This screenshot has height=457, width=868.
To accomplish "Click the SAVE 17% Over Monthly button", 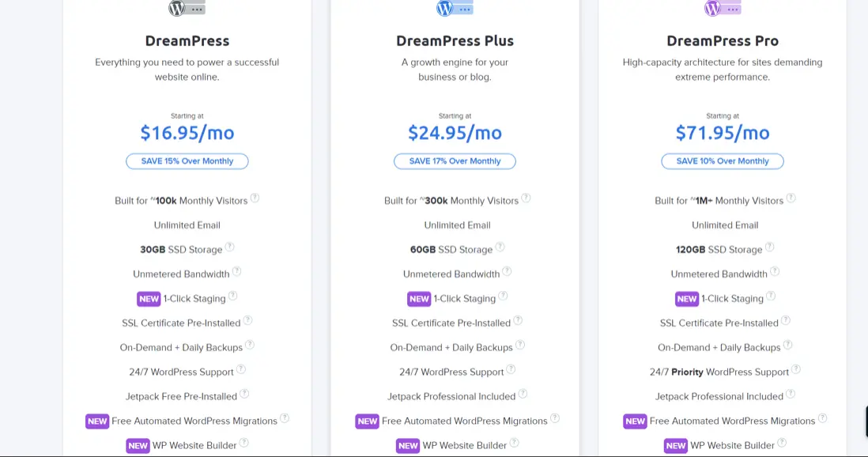I will [x=455, y=161].
